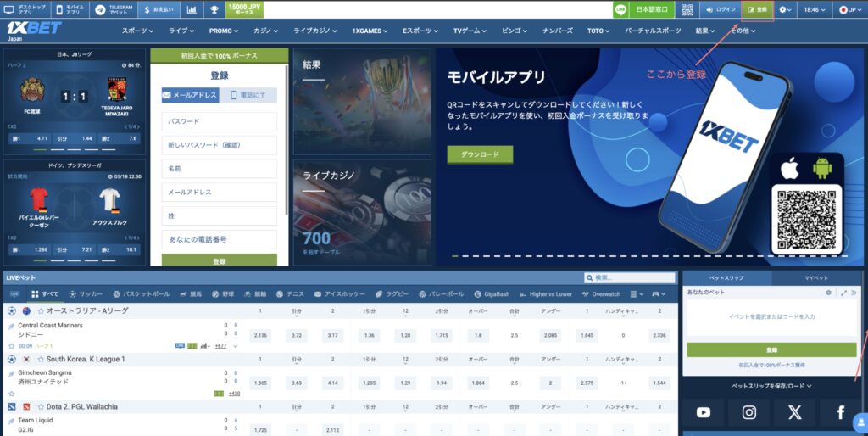The height and width of the screenshot is (436, 868).
Task: Filter live bets by サッカー
Action: click(86, 294)
